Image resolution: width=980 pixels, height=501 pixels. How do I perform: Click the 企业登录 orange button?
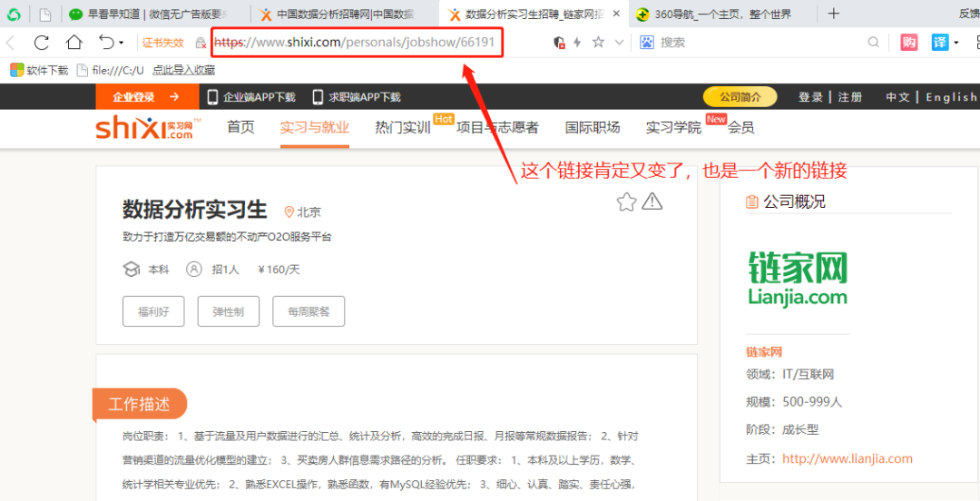pos(147,97)
